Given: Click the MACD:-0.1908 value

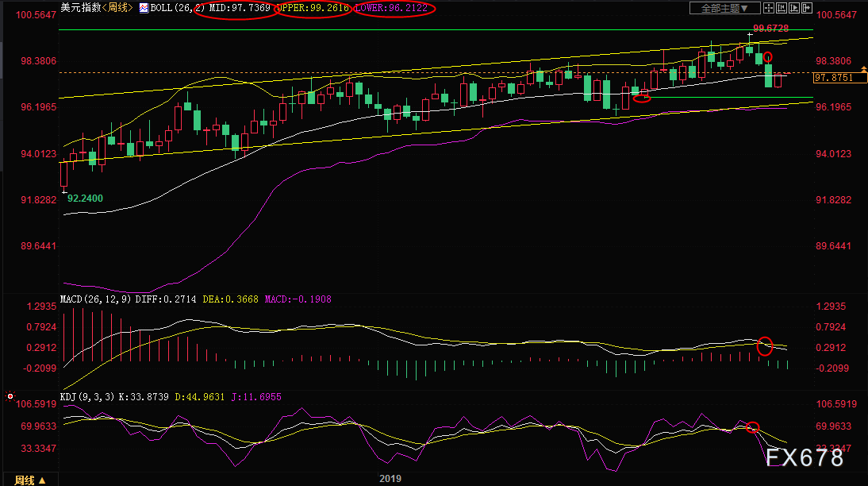Looking at the screenshot, I should 298,299.
